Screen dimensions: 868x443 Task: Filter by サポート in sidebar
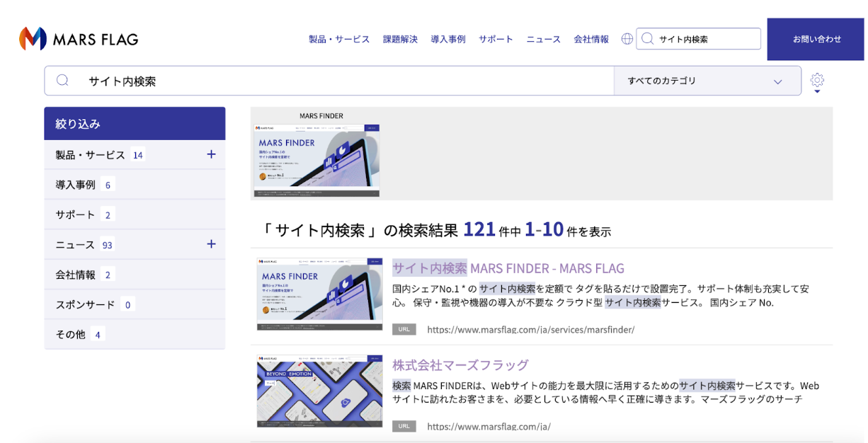[x=135, y=214]
